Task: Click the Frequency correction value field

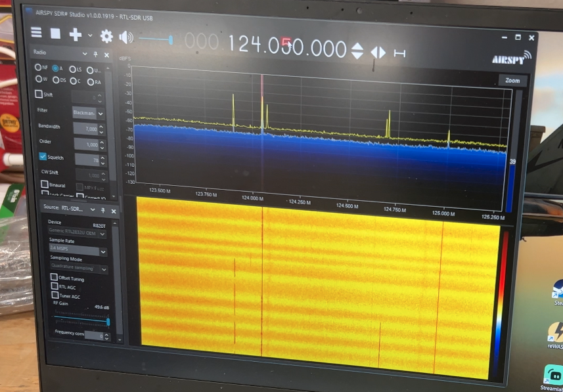Action: click(94, 336)
